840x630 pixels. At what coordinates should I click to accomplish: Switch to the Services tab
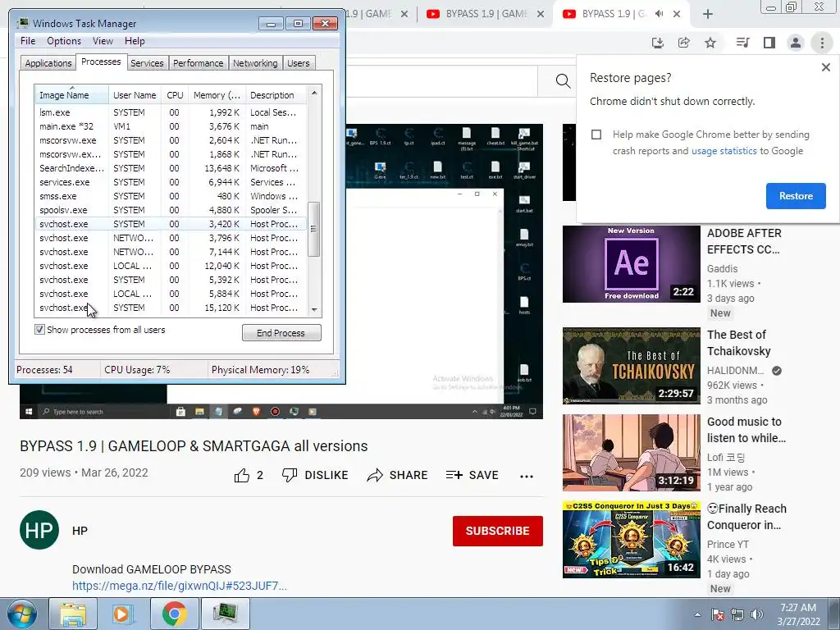pos(147,63)
